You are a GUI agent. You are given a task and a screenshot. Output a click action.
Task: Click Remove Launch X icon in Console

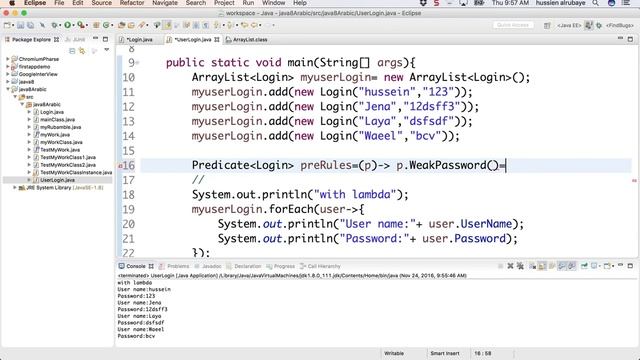[x=510, y=266]
